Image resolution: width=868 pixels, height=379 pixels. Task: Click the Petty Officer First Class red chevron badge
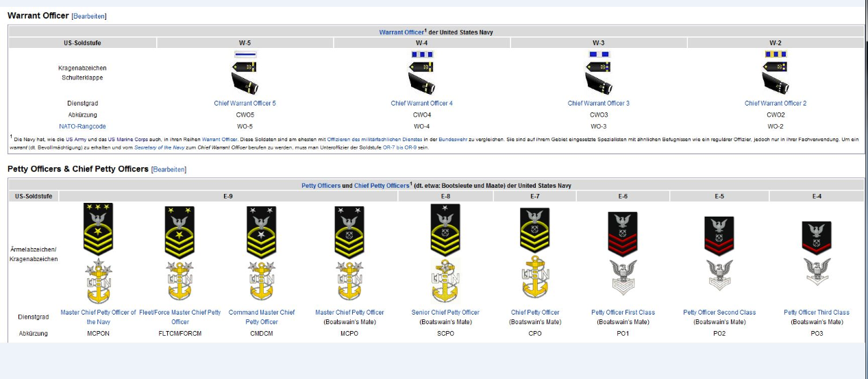623,233
